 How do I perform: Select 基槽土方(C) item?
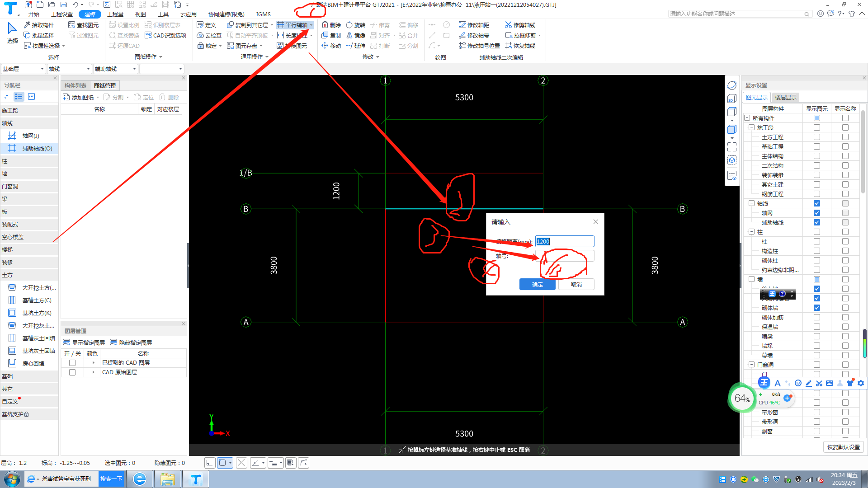30,300
